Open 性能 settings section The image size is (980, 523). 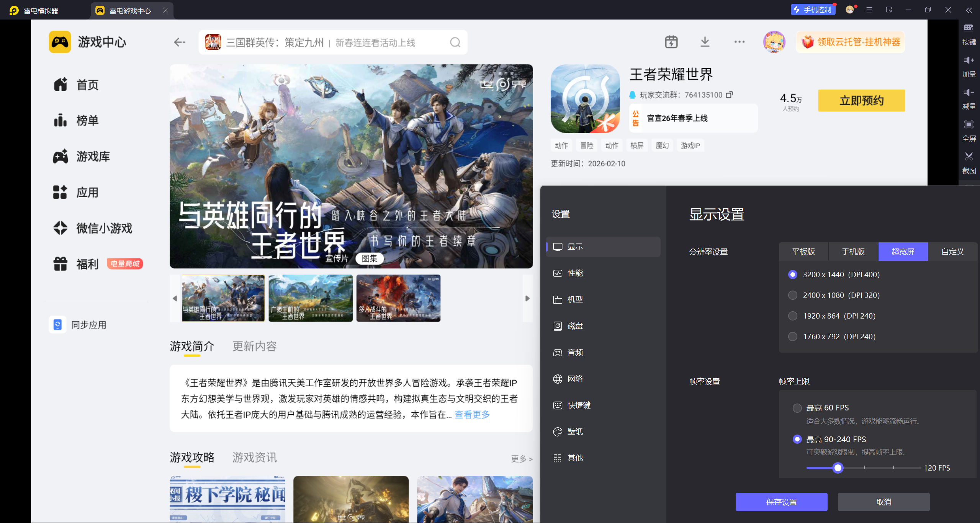click(575, 273)
